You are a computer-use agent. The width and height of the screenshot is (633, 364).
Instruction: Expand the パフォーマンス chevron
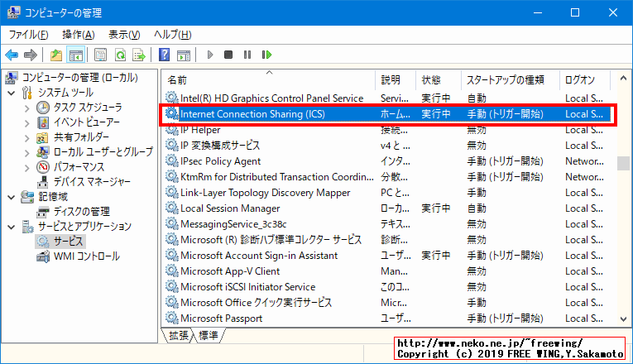27,167
